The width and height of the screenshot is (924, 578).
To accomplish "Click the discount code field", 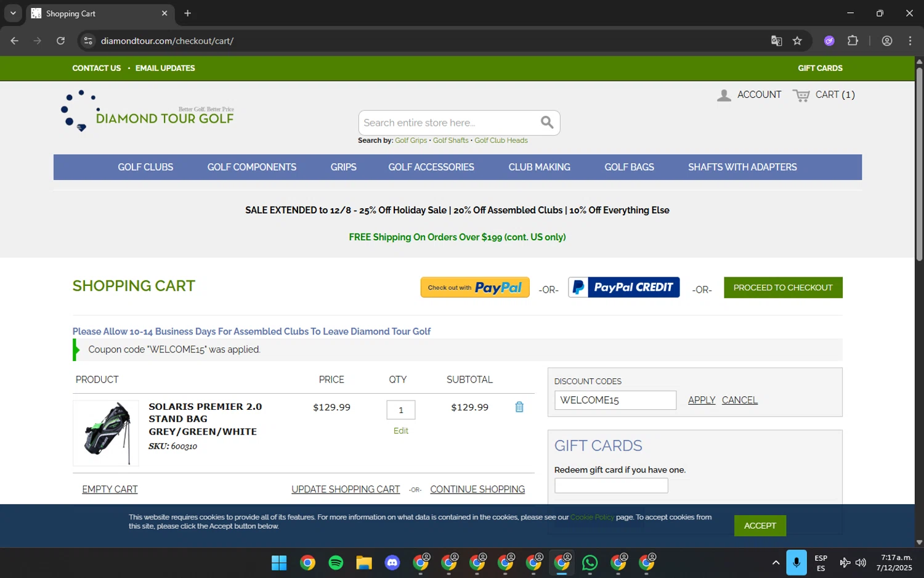I will click(x=615, y=400).
